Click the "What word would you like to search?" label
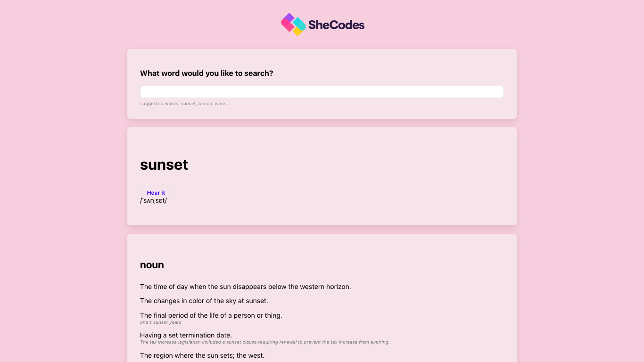 (x=206, y=73)
